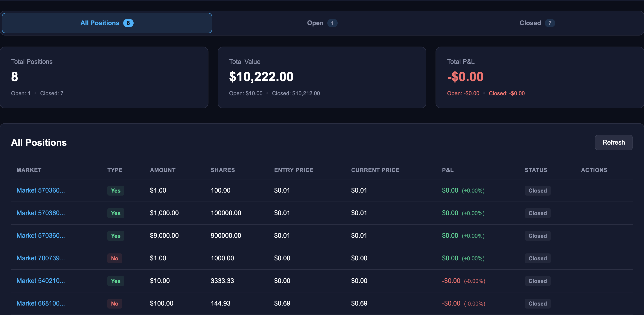Open the first Market 570360 link
This screenshot has height=315, width=644.
pyautogui.click(x=41, y=190)
